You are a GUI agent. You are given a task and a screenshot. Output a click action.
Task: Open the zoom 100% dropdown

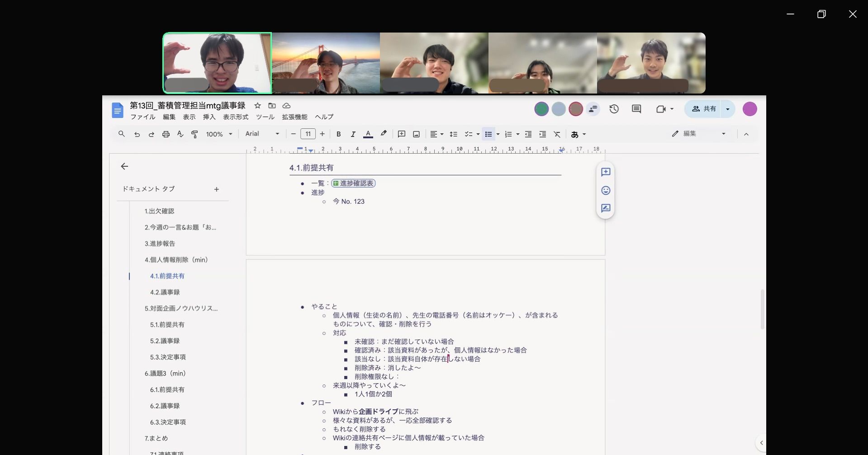tap(219, 134)
